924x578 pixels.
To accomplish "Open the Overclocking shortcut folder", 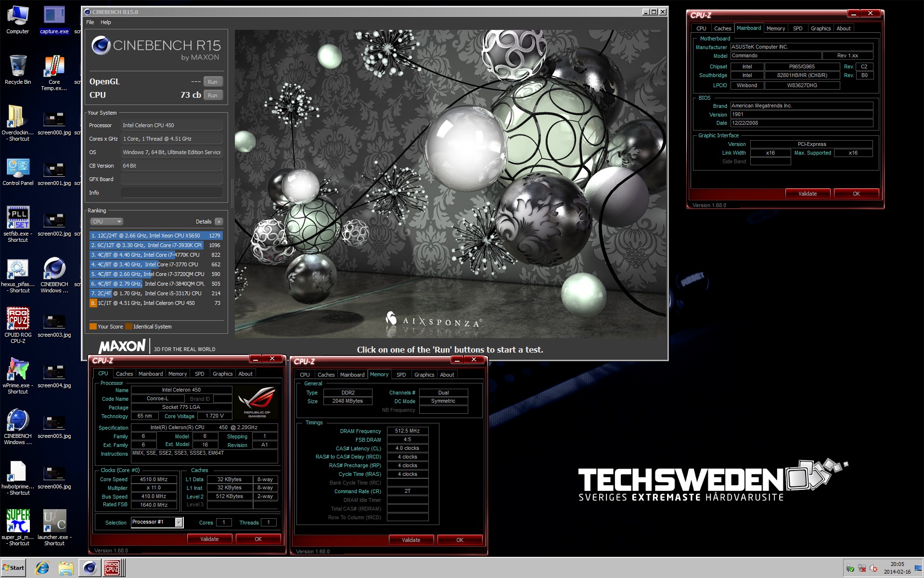I will click(17, 123).
